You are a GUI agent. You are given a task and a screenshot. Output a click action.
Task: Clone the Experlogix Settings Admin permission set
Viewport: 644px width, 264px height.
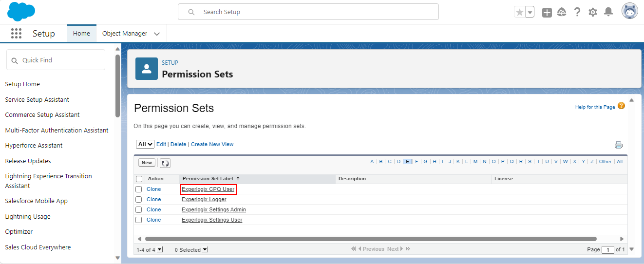(154, 209)
